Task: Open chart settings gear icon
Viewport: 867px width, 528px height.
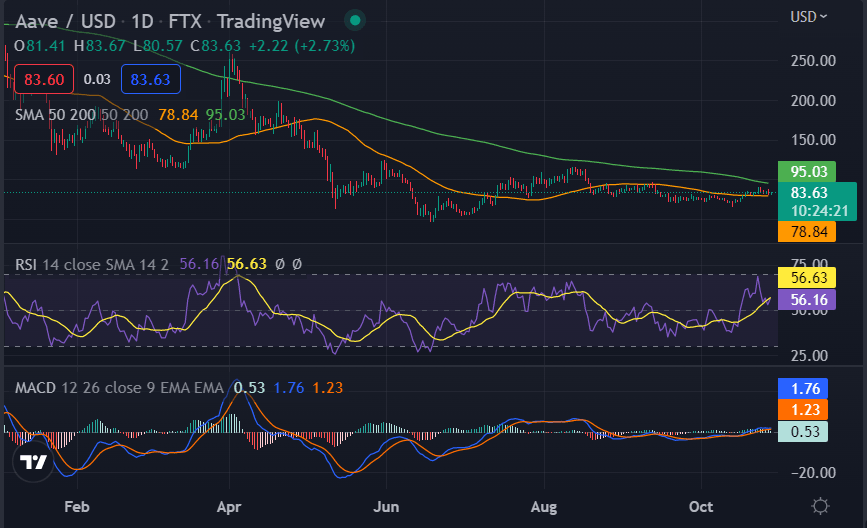Action: pyautogui.click(x=820, y=505)
